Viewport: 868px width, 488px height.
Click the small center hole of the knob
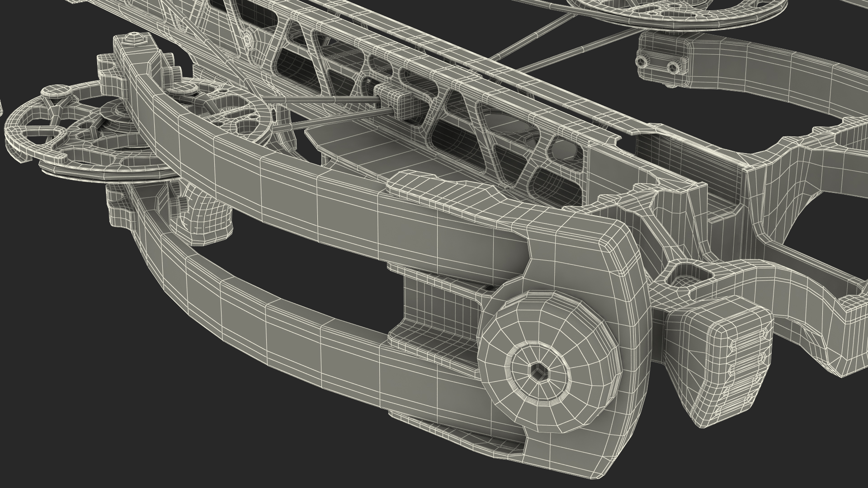[538, 373]
